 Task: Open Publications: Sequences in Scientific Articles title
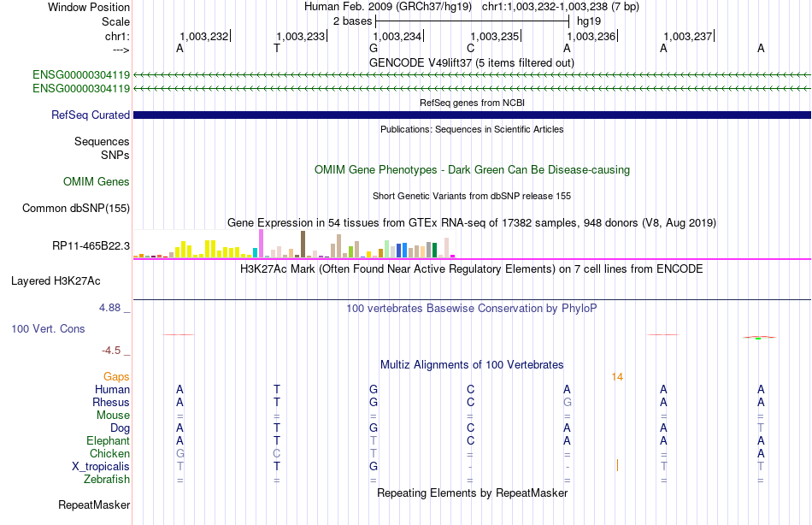coord(472,129)
